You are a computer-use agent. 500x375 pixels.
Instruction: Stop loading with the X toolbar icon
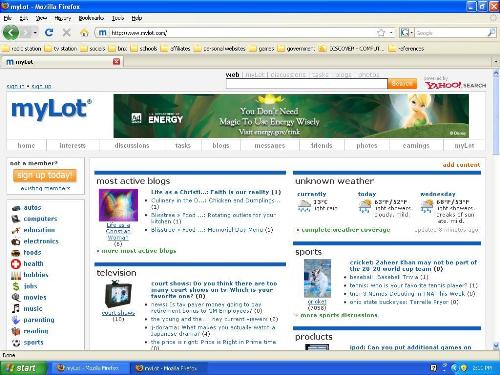pos(67,32)
